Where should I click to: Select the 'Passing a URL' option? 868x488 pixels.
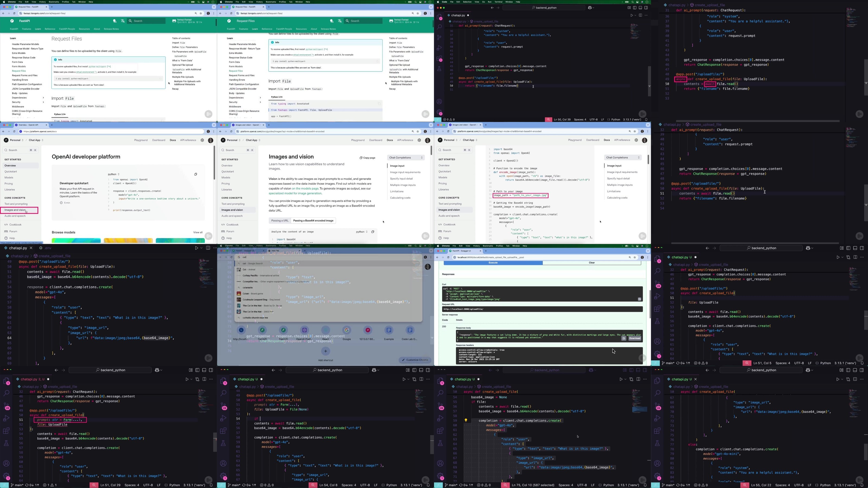click(x=280, y=221)
